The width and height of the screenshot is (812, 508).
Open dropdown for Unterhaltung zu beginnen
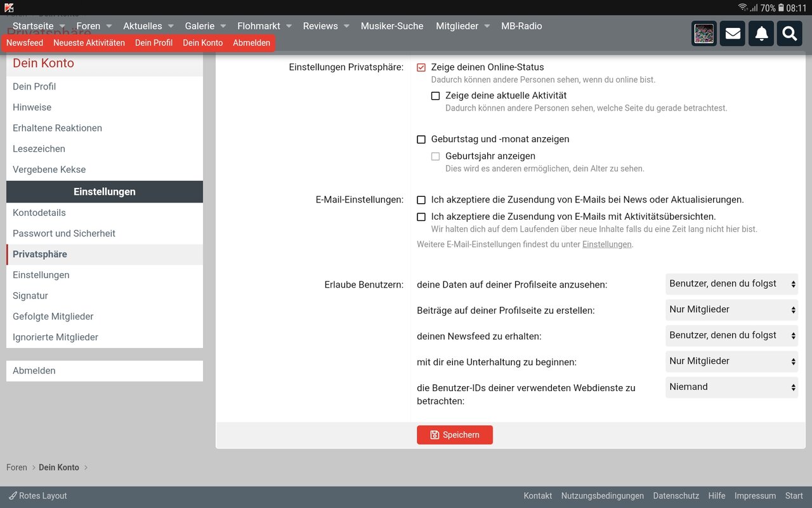coord(731,361)
